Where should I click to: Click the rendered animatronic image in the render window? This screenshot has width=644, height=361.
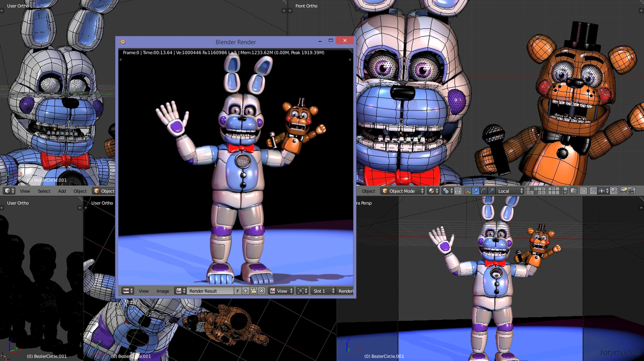coord(236,170)
